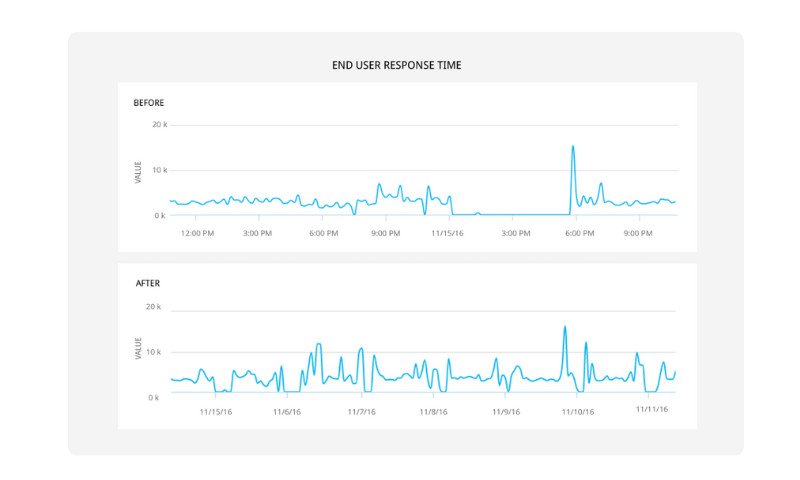Select the BEFORE chart heading
The width and height of the screenshot is (800, 480).
[x=149, y=102]
